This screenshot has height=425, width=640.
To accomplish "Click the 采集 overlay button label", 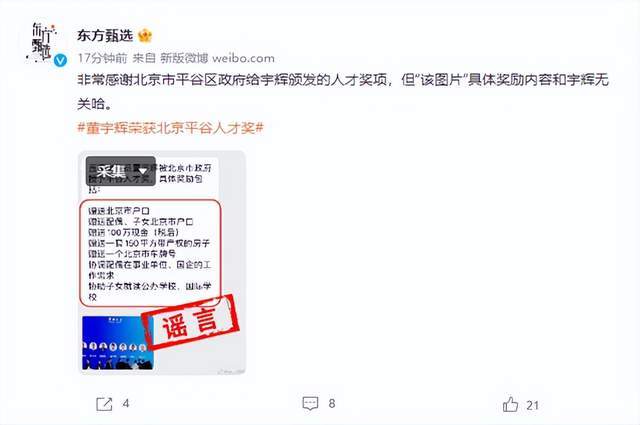I will 111,171.
